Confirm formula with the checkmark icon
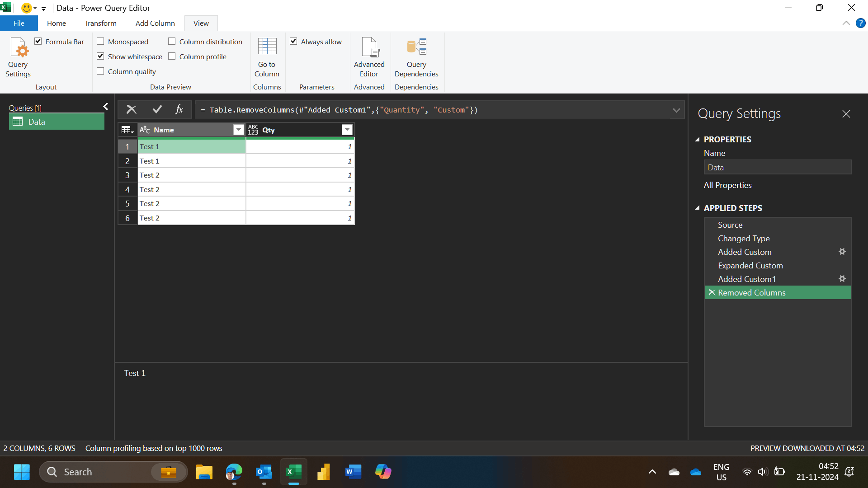The image size is (868, 488). coord(157,110)
